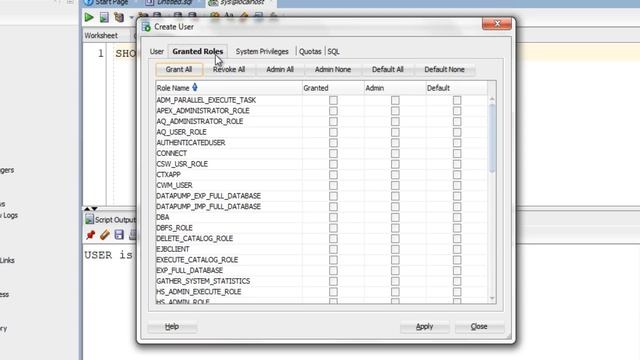Click the sort arrow beside Role Name
The width and height of the screenshot is (640, 360).
click(x=195, y=87)
